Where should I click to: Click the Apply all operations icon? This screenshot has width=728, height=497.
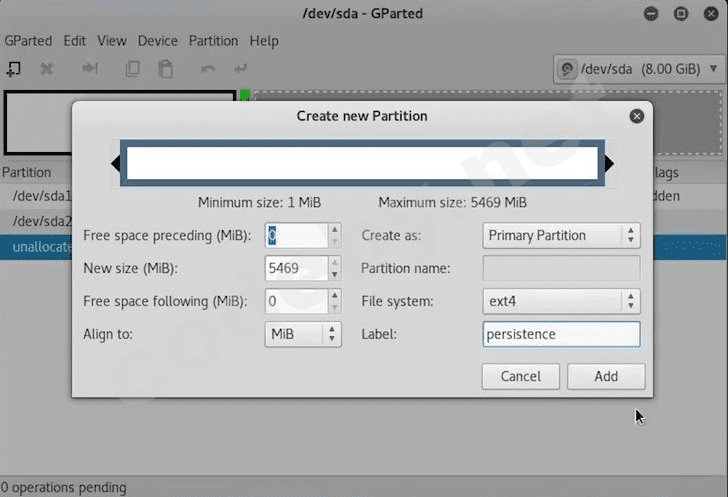(x=240, y=69)
